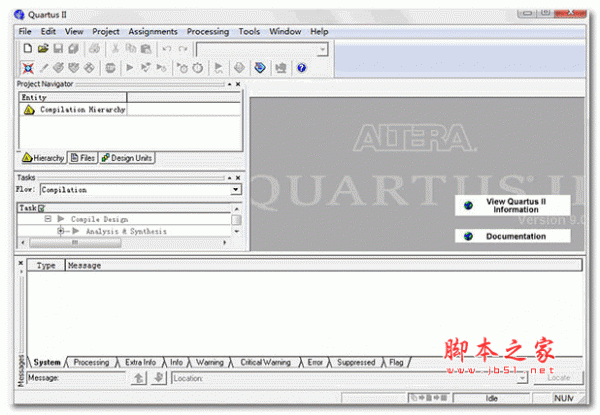Click the blue Help question mark icon
This screenshot has height=415, width=600.
[302, 68]
